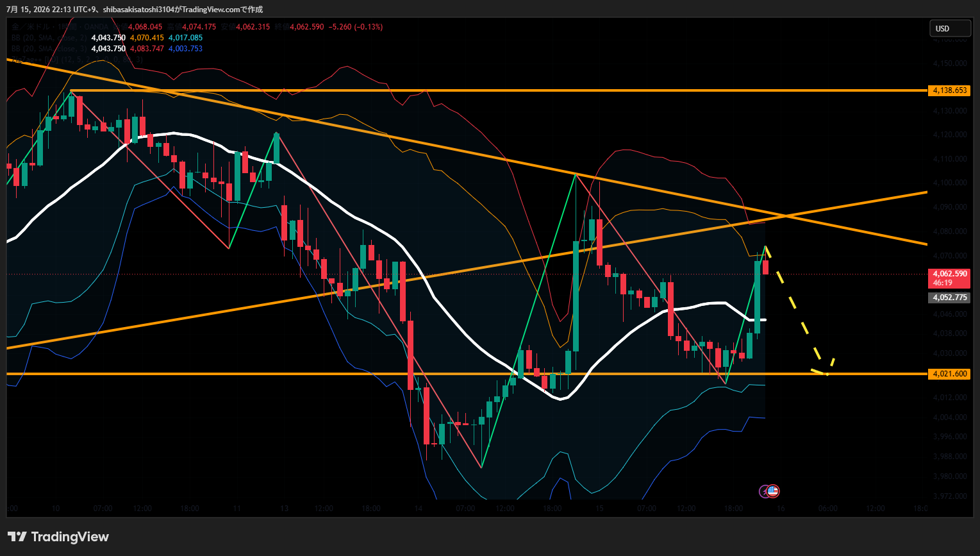Open the USD currency selector
980x556 pixels.
tap(951, 28)
